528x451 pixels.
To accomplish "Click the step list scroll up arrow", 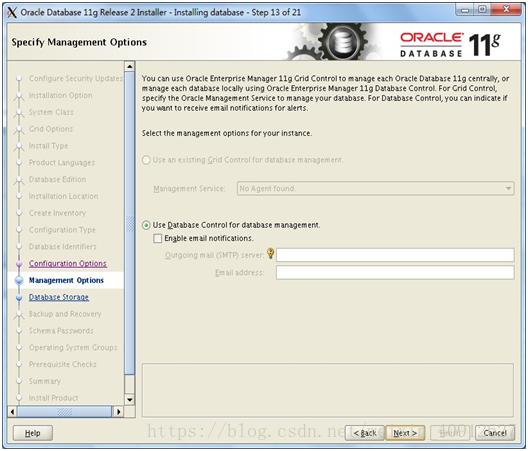I will coord(130,66).
